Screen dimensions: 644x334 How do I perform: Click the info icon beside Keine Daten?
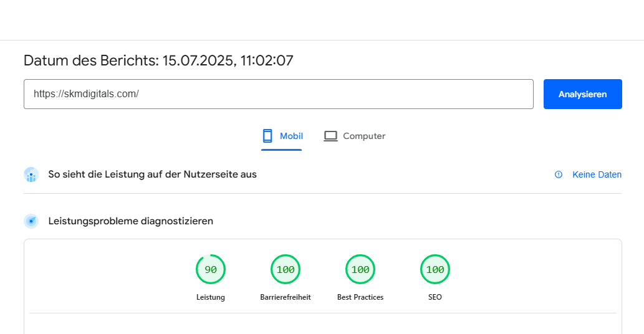tap(559, 174)
